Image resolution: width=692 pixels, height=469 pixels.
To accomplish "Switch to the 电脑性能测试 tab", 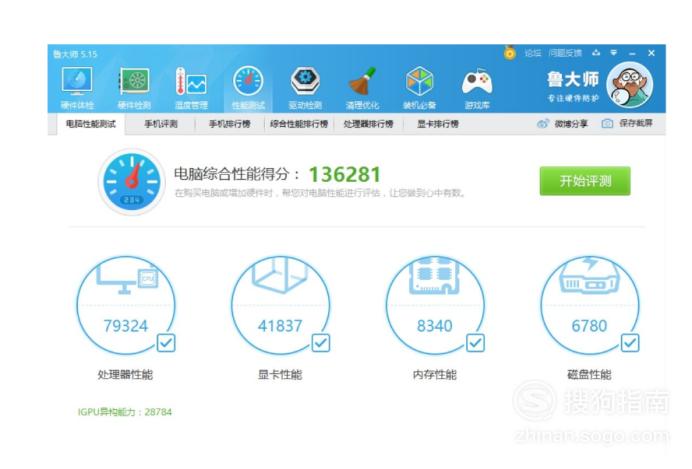I will click(x=91, y=124).
